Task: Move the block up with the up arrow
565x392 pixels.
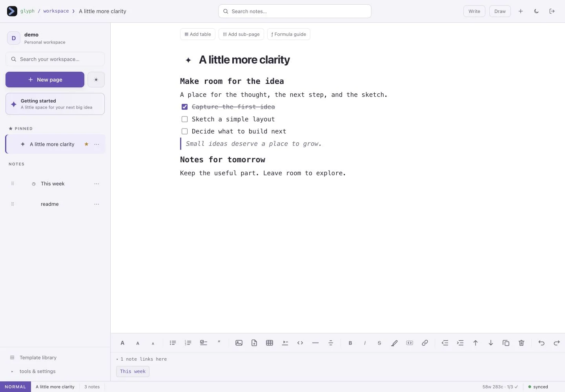Action: point(476,343)
